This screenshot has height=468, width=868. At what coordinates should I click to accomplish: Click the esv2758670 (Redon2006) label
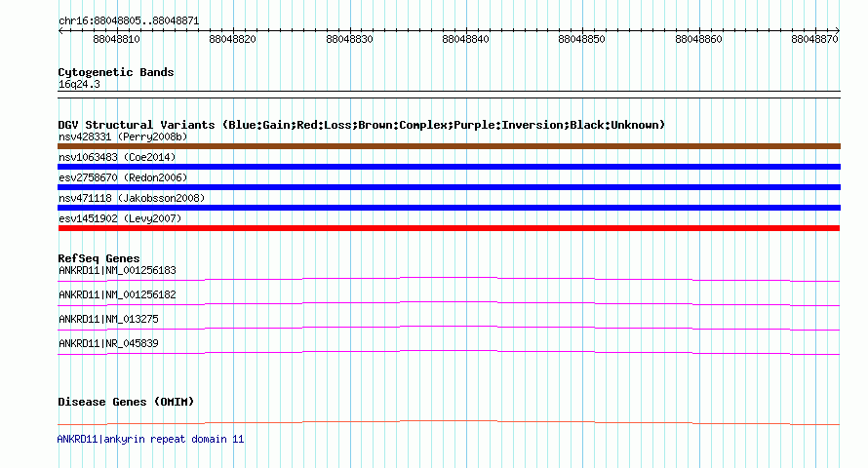[123, 177]
